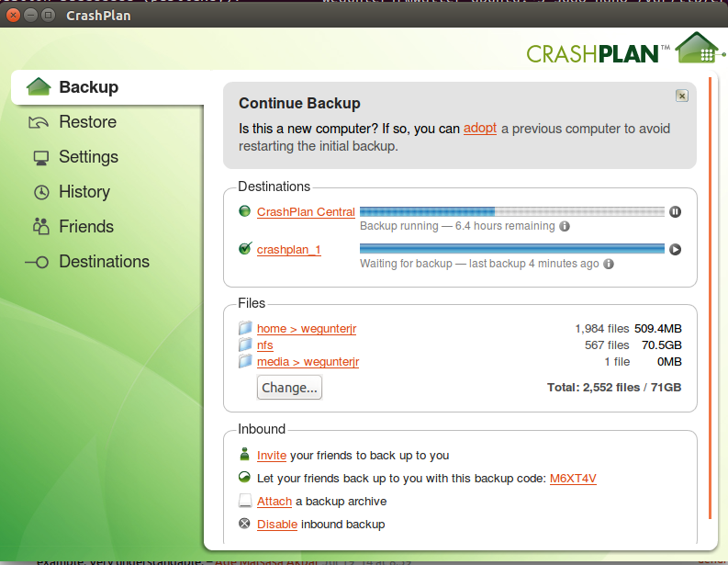Open the CrashPlan Central destination link
Screen dimensions: 728x565
coord(306,212)
